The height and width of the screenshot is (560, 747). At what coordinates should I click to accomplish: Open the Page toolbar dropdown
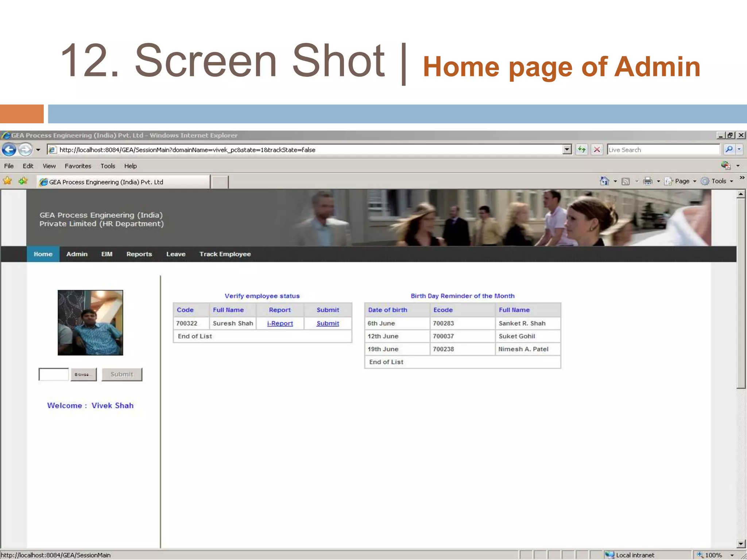(x=681, y=181)
